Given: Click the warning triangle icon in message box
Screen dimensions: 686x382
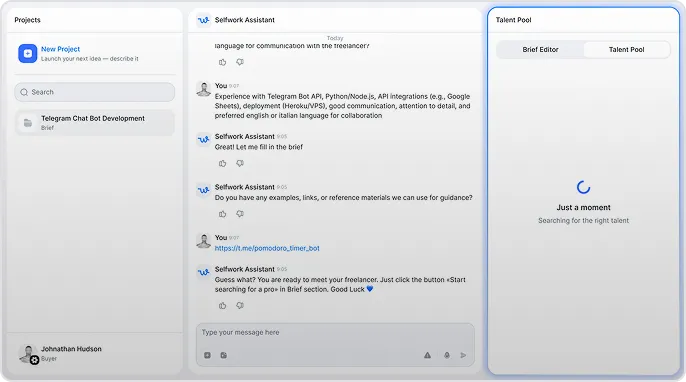Looking at the screenshot, I should pyautogui.click(x=427, y=355).
